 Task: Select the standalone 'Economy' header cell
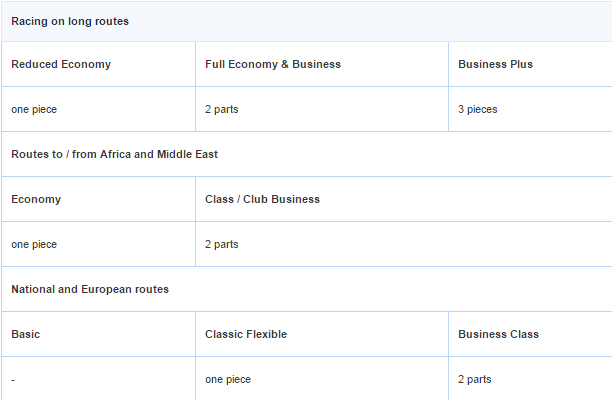[36, 199]
